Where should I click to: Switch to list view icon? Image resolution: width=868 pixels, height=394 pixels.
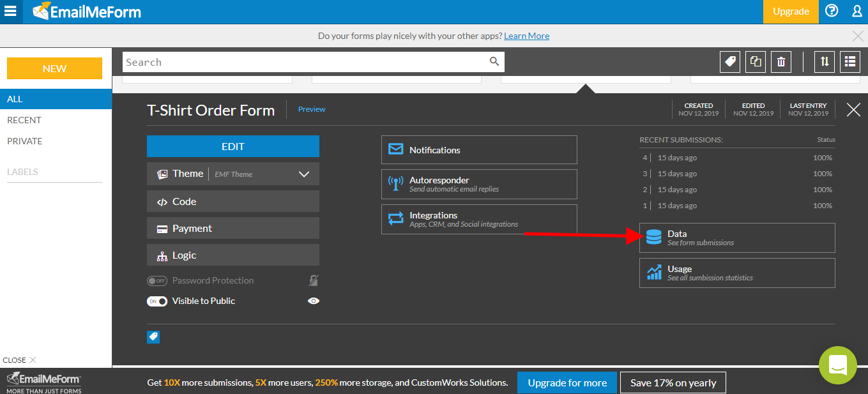(850, 61)
